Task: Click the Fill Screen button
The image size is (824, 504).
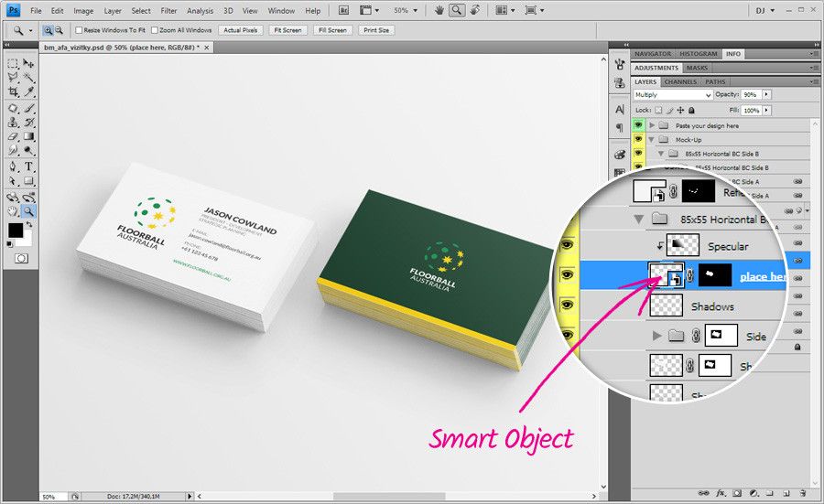Action: coord(332,30)
